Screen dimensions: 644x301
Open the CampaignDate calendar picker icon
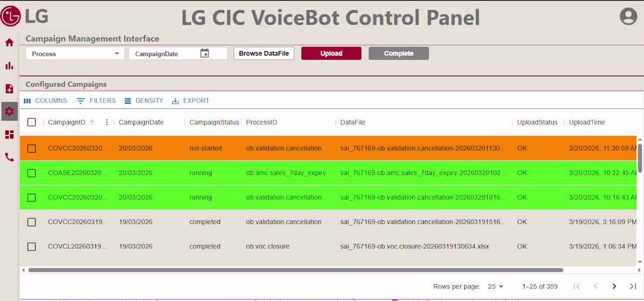click(204, 53)
